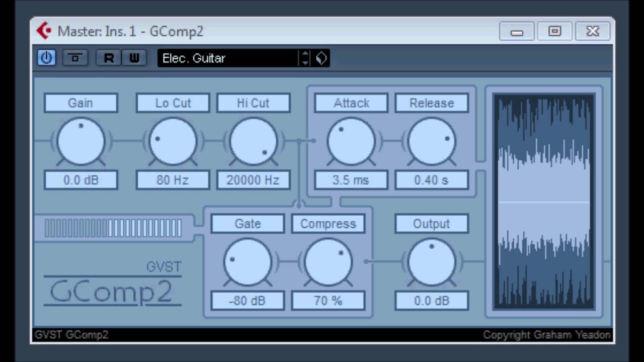The image size is (644, 362).
Task: Click the Compress label
Action: pyautogui.click(x=328, y=224)
